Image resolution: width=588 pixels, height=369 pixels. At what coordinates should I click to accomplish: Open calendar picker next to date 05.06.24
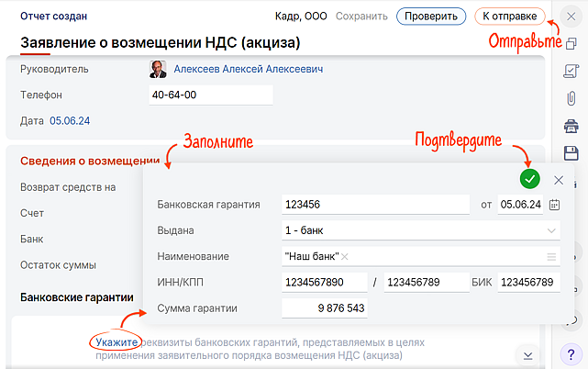[554, 205]
